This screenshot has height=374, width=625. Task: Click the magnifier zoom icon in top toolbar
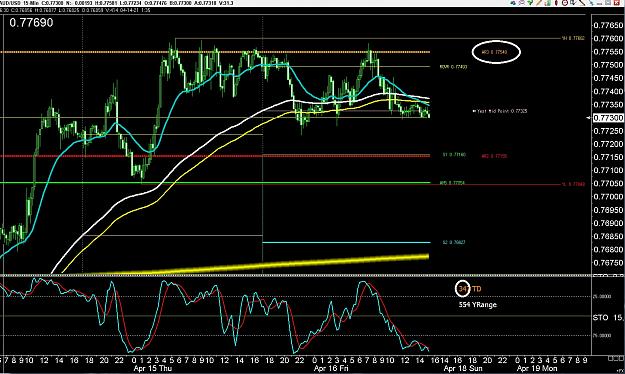click(x=521, y=2)
